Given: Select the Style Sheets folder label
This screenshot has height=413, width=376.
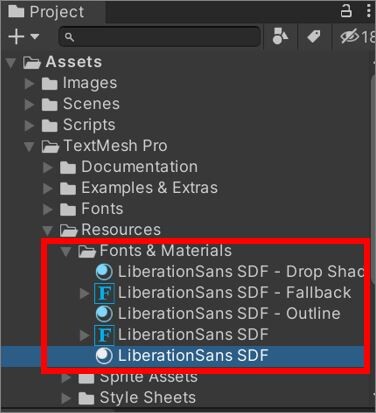Looking at the screenshot, I should point(148,398).
